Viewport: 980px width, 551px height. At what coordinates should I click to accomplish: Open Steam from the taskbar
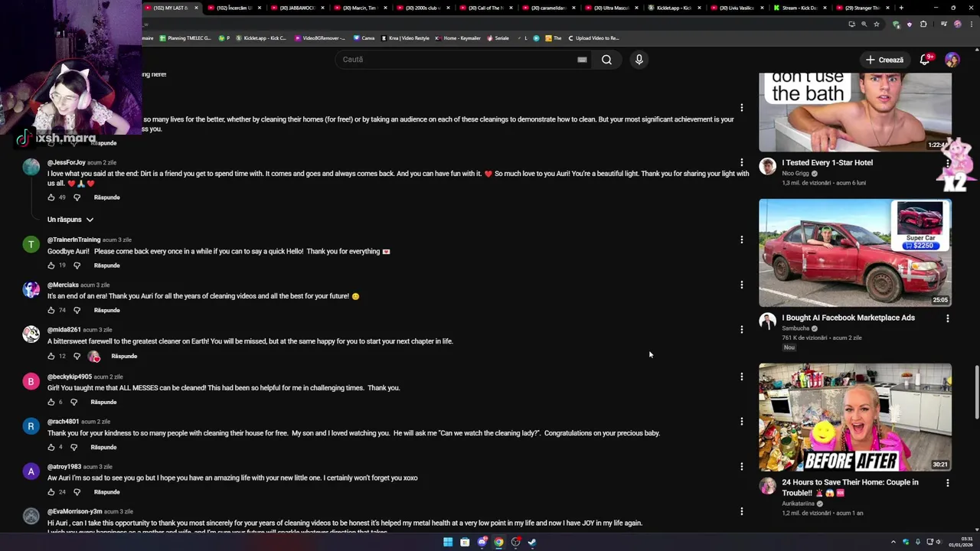pos(532,542)
